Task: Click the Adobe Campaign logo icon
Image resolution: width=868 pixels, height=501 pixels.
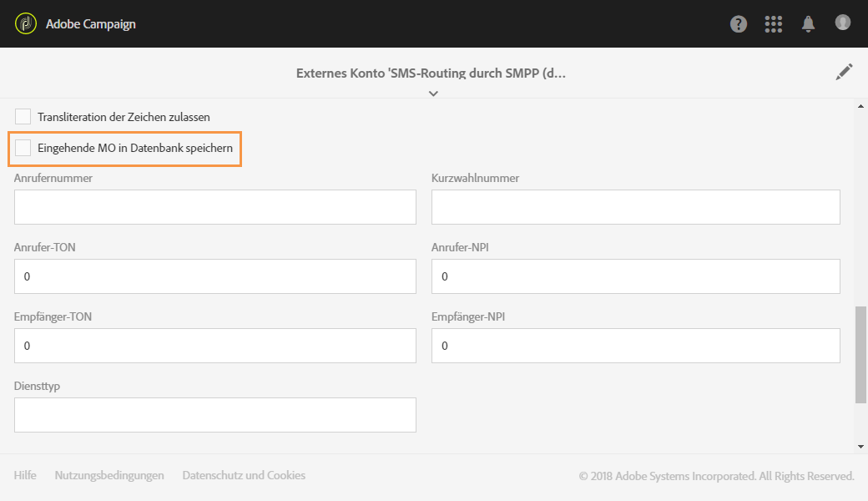Action: click(x=26, y=23)
